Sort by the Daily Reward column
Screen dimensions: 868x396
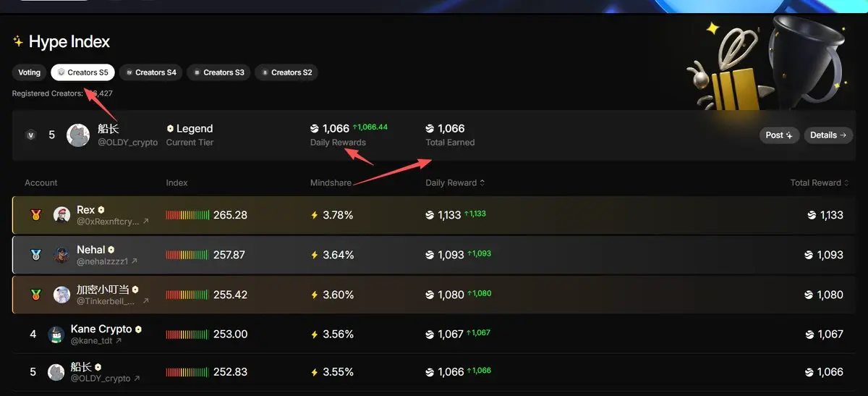click(455, 182)
